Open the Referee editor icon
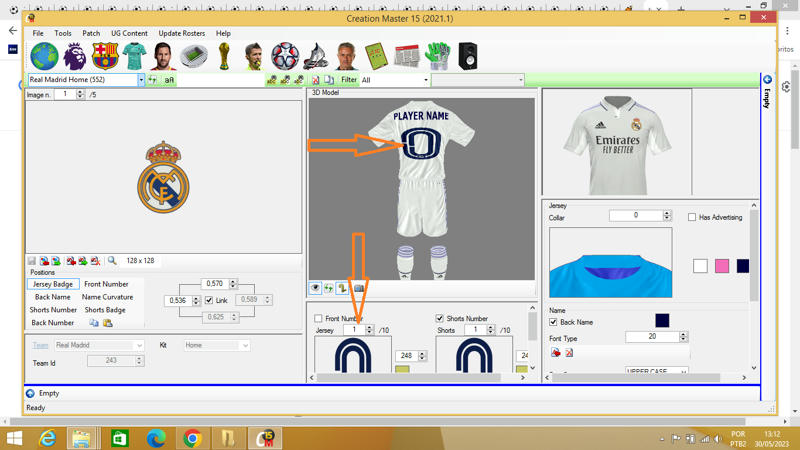Image resolution: width=800 pixels, height=450 pixels. pos(254,56)
